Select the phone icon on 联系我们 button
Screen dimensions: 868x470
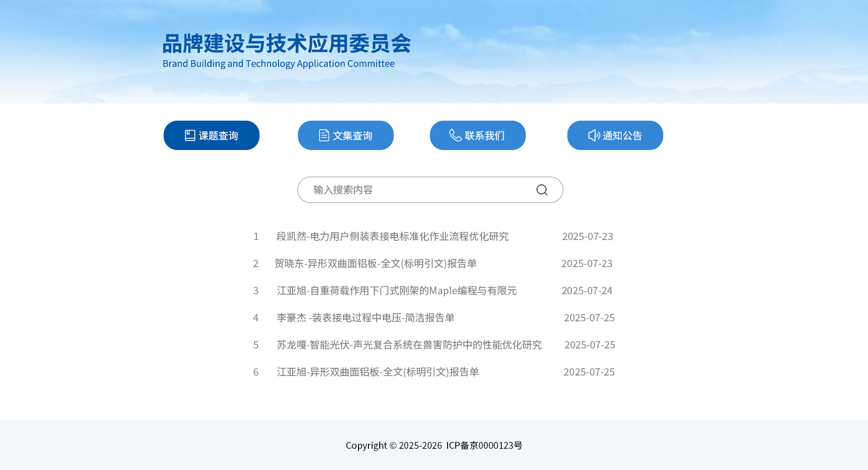(455, 135)
